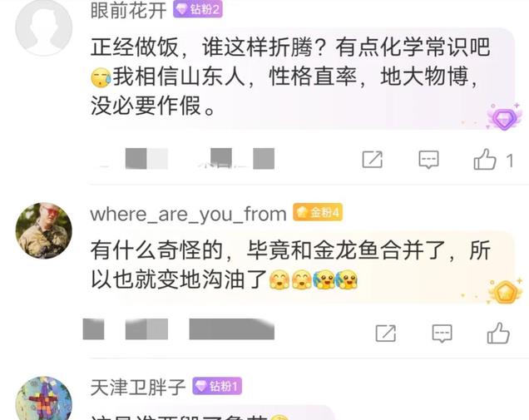Open the 天津卫胖子 avatar

click(x=44, y=398)
